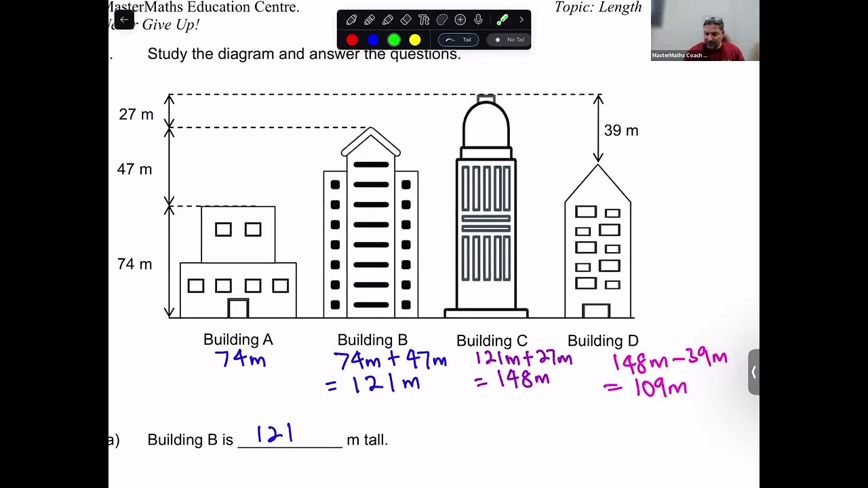This screenshot has height=488, width=868.
Task: Click 'Study the diagram' instruction text
Action: coord(304,54)
